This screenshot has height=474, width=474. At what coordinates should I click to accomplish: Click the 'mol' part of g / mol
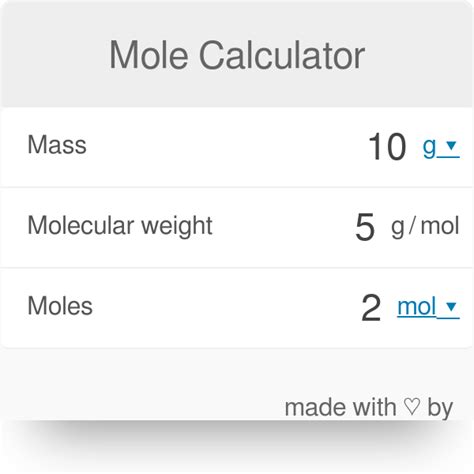440,226
